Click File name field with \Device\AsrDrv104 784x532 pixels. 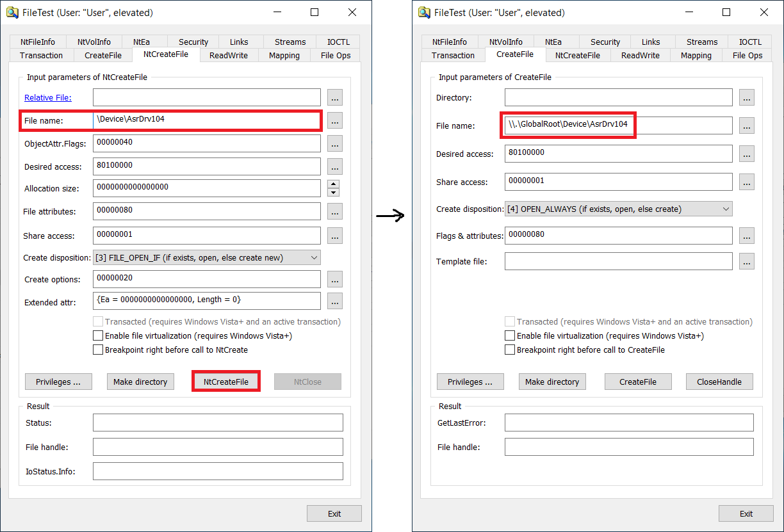[x=207, y=120]
